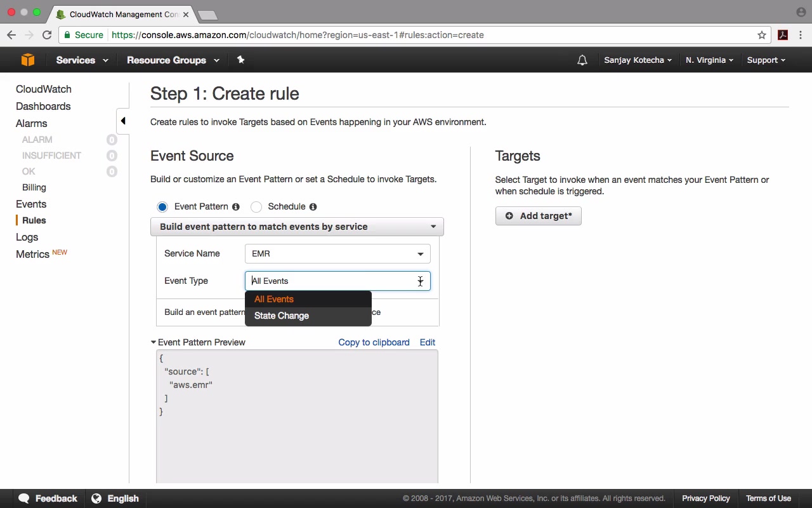Collapse the Event Pattern Preview section
The width and height of the screenshot is (812, 508).
point(154,342)
